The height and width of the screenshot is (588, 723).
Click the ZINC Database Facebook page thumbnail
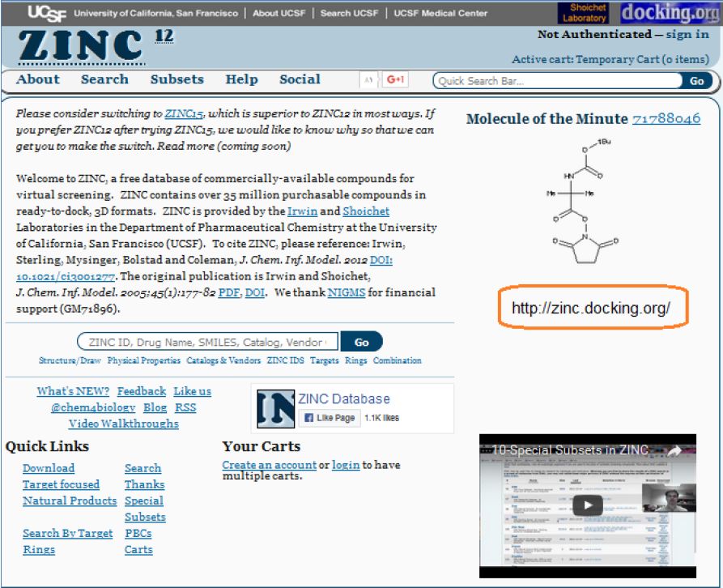(275, 408)
